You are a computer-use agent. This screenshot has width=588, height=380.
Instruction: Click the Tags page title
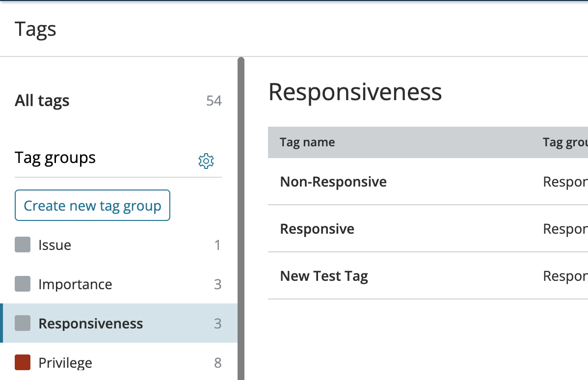click(x=35, y=29)
